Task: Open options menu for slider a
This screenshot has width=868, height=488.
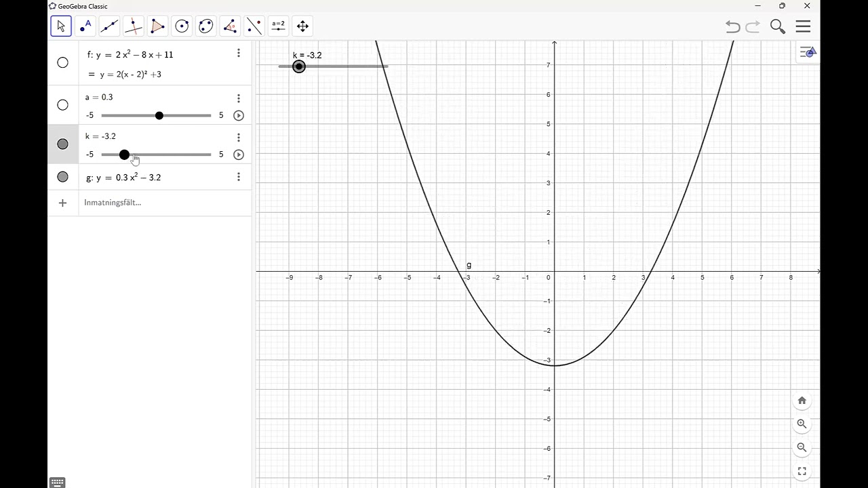Action: pyautogui.click(x=239, y=98)
